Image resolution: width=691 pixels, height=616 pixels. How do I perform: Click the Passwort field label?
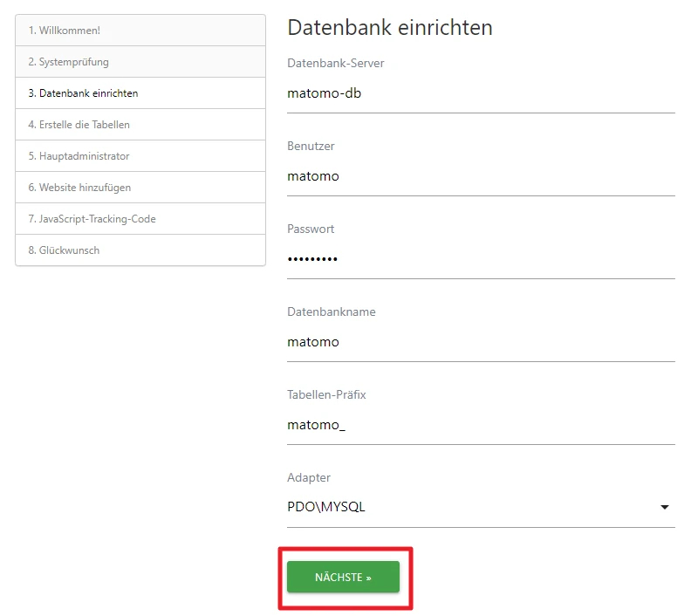pos(311,229)
